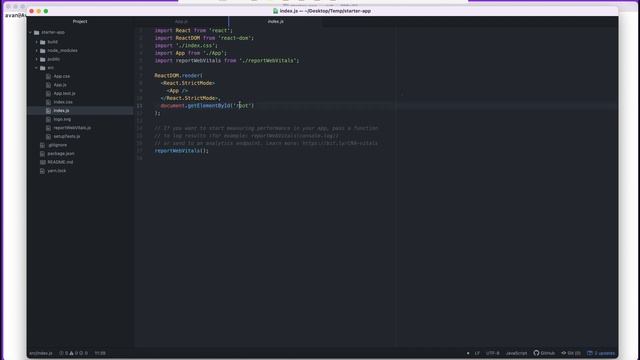Click the node_modules folder icon
The width and height of the screenshot is (640, 360).
point(42,51)
